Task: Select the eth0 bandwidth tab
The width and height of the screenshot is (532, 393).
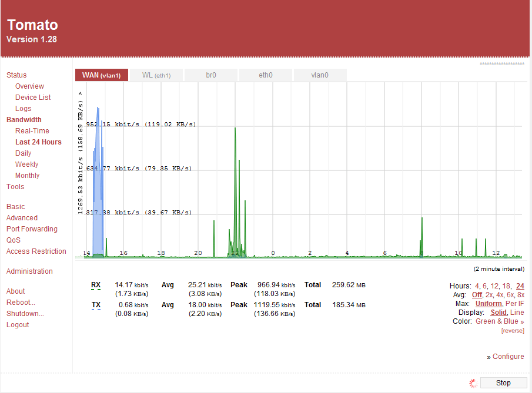Action: point(265,75)
